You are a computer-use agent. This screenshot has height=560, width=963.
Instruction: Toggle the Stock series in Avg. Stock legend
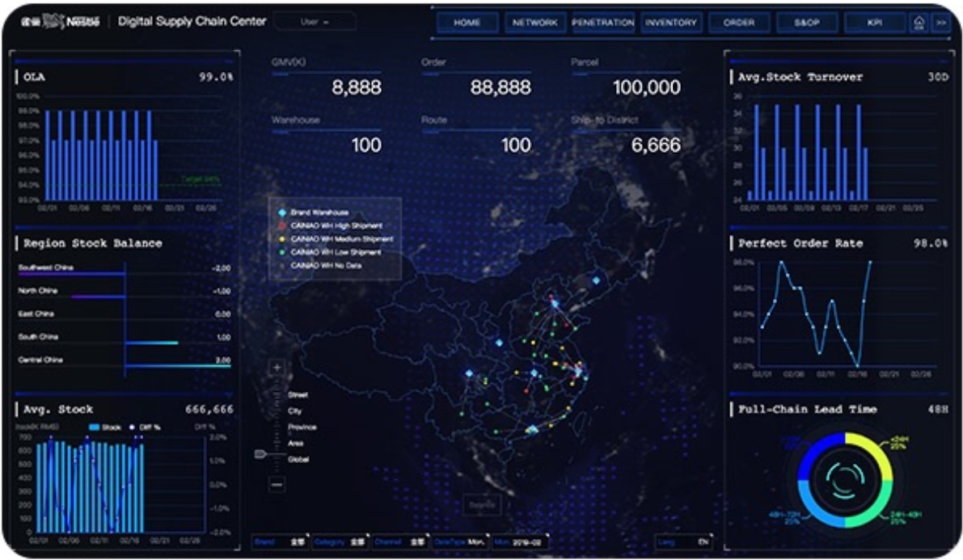click(102, 427)
